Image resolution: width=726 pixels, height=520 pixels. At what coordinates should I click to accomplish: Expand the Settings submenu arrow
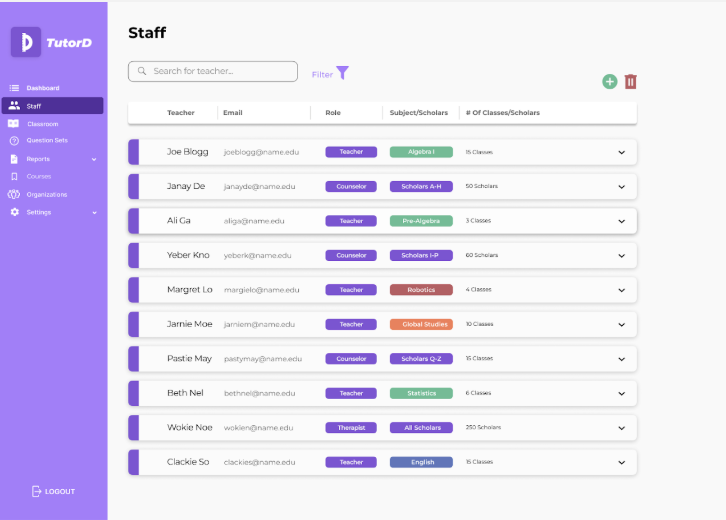click(x=94, y=212)
